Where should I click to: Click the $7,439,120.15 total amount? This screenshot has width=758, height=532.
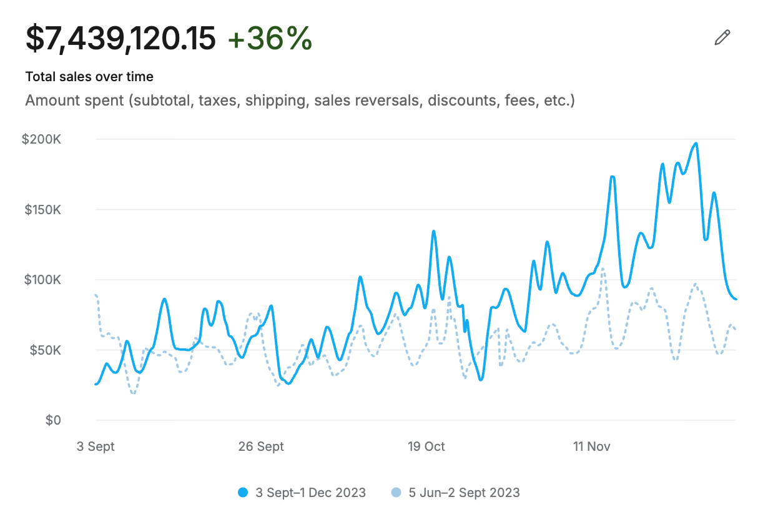pos(121,39)
